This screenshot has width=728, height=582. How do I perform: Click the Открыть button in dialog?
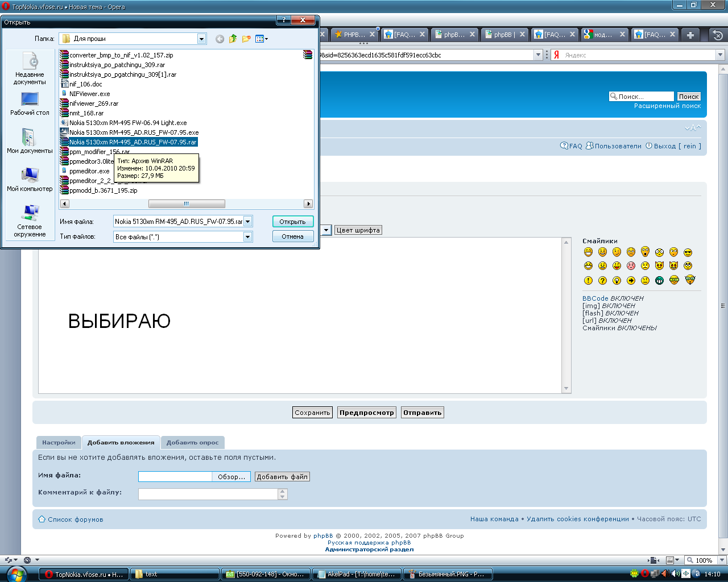click(292, 222)
